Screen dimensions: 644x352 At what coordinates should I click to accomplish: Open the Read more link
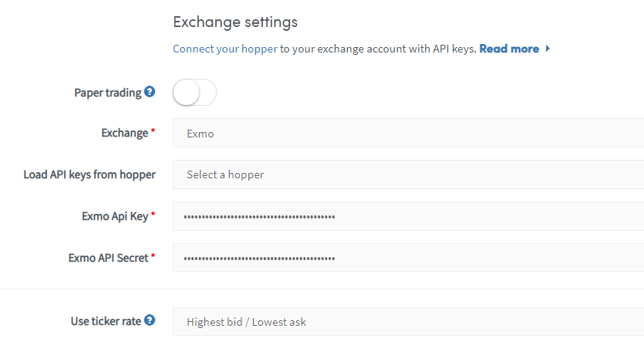[x=509, y=49]
